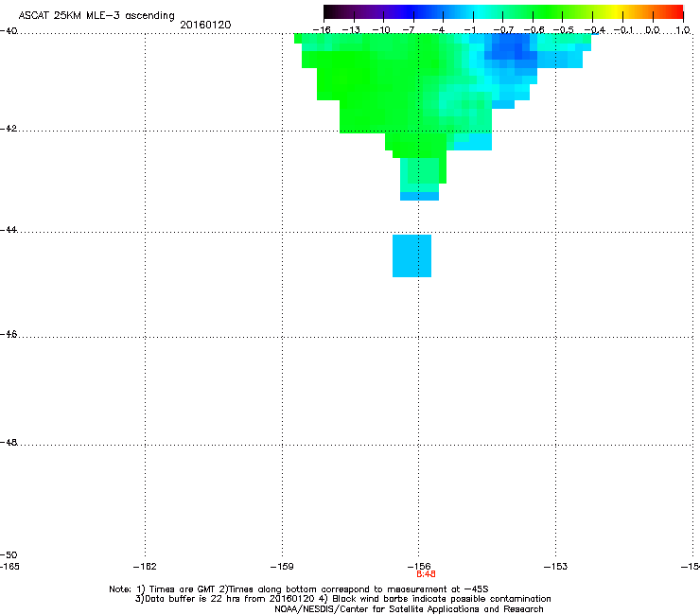Click the red end of the color scale bar
Screen dimensions: 700x615
coord(676,11)
